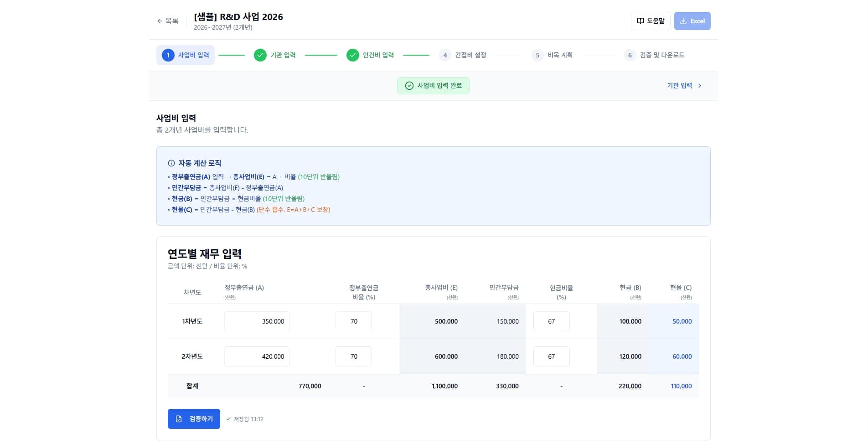
Task: Edit 2차년도 정부출연금 field showing 420,000
Action: pyautogui.click(x=257, y=356)
